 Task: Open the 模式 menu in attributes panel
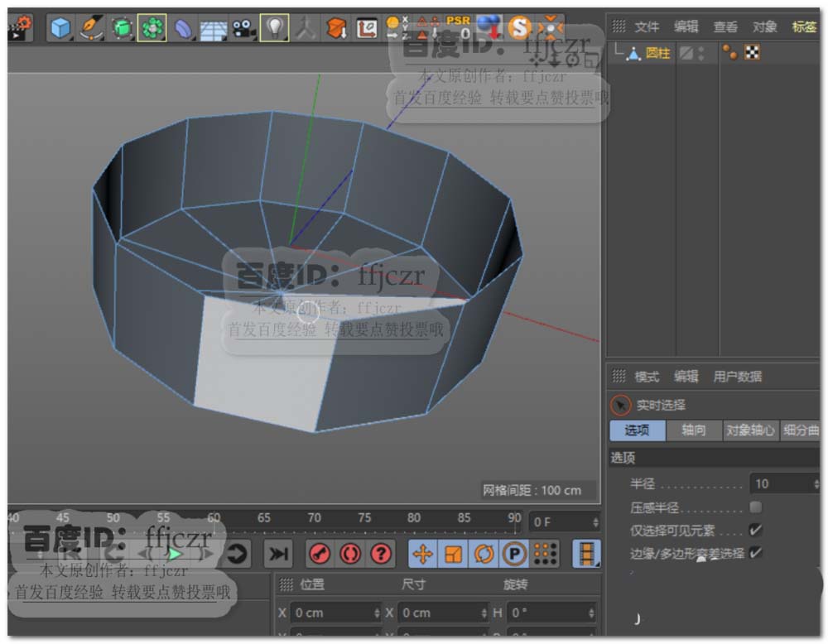click(647, 377)
